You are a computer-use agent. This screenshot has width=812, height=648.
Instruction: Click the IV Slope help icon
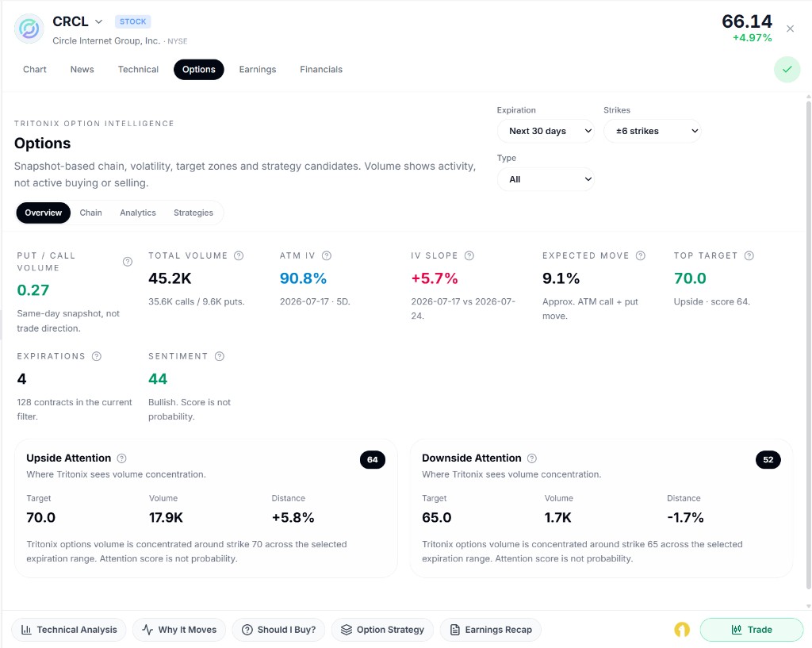[469, 255]
